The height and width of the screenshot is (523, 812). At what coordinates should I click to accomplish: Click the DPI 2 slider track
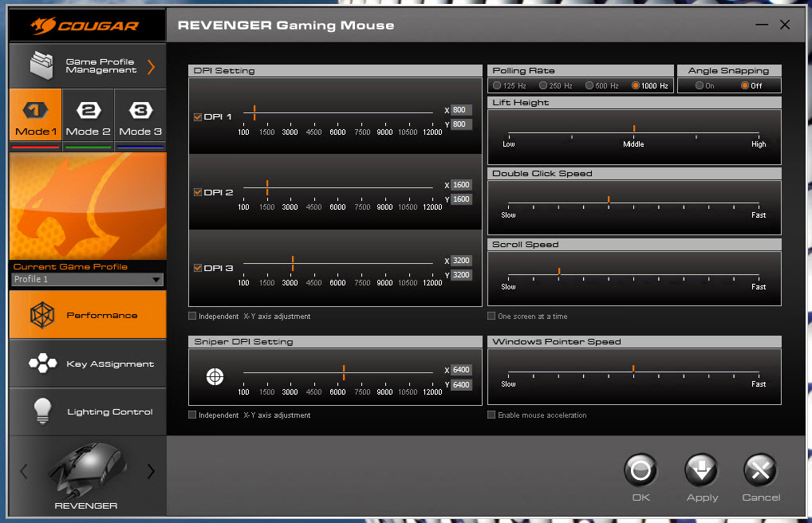click(338, 187)
